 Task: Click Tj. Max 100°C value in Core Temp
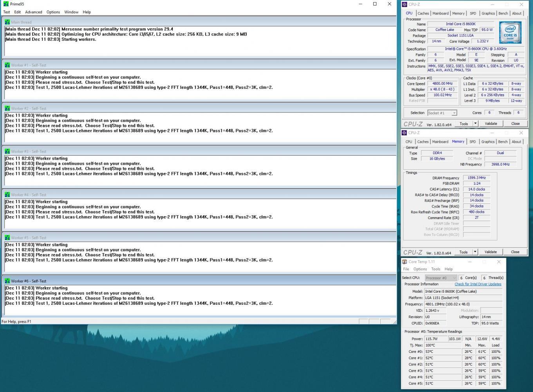coord(443,345)
